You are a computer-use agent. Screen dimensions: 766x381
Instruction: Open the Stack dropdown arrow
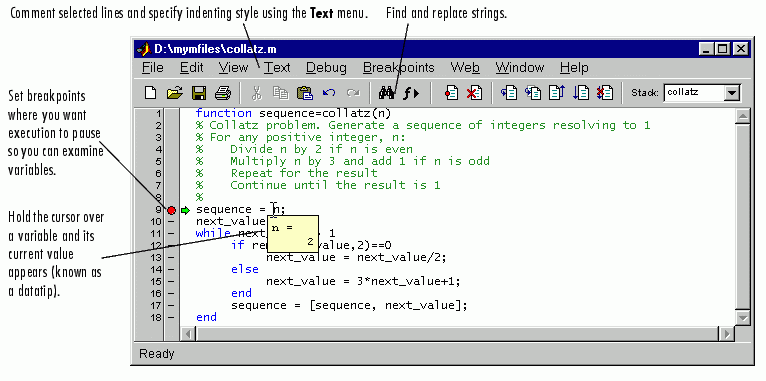tap(732, 93)
